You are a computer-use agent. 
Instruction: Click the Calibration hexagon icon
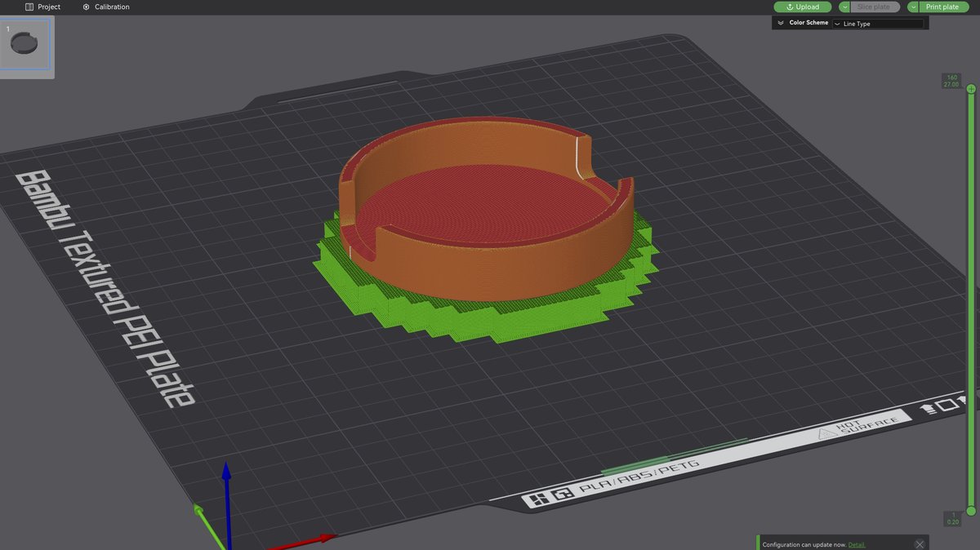pos(87,7)
